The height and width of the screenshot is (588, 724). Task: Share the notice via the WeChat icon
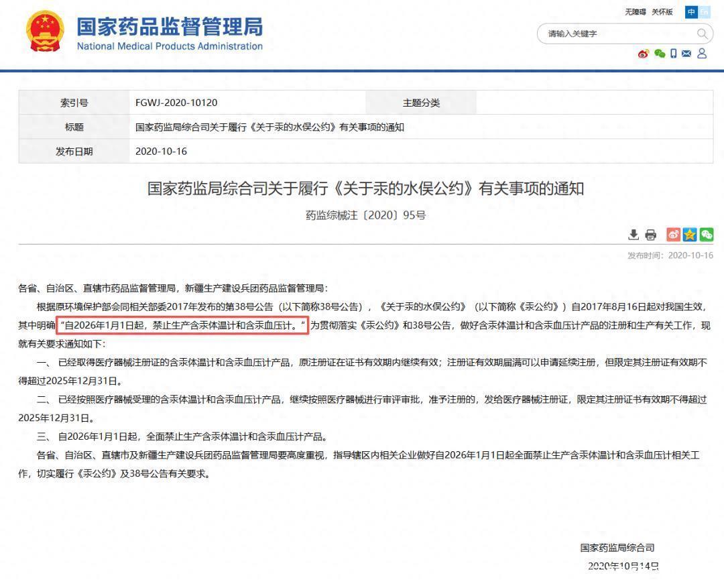coord(706,234)
